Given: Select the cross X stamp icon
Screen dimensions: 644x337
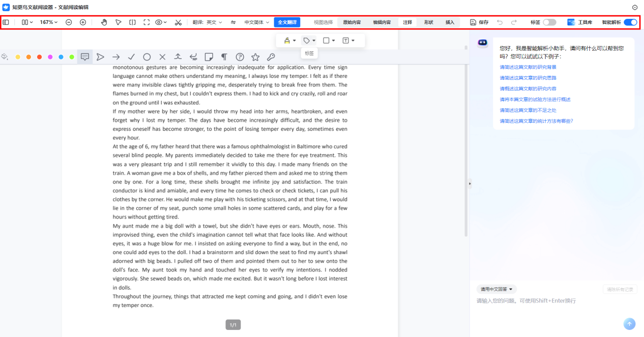Looking at the screenshot, I should 162,57.
